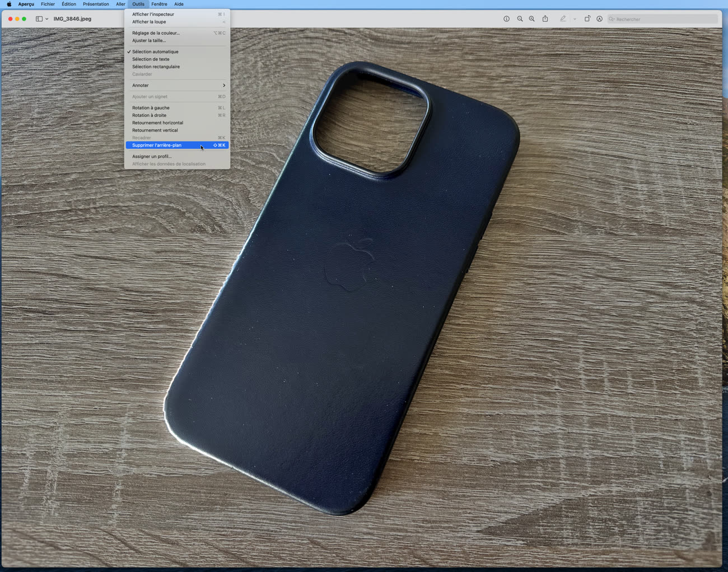Screen dimensions: 728x572
Task: Choose Retournement vertical
Action: 177,130
